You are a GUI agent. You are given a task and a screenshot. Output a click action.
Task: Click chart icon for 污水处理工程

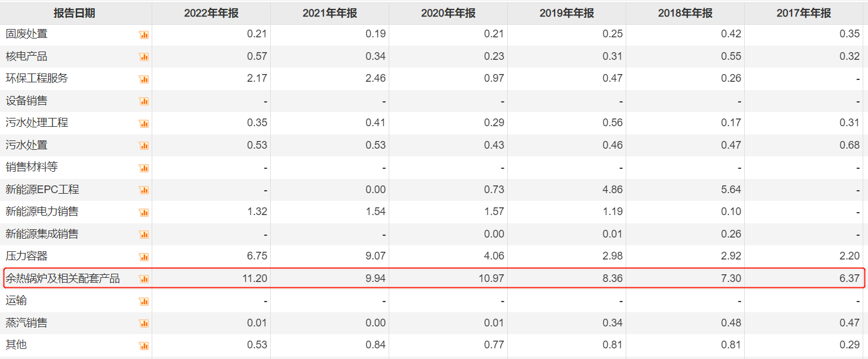point(143,124)
